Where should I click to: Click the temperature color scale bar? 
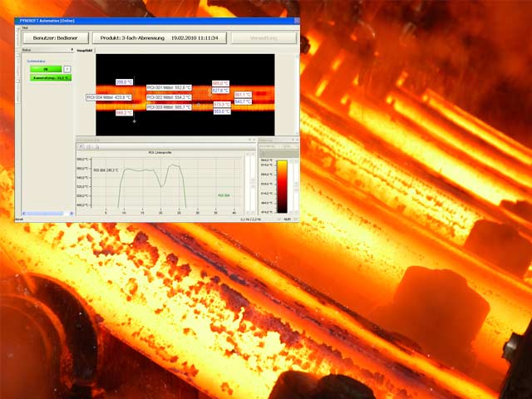[x=282, y=186]
